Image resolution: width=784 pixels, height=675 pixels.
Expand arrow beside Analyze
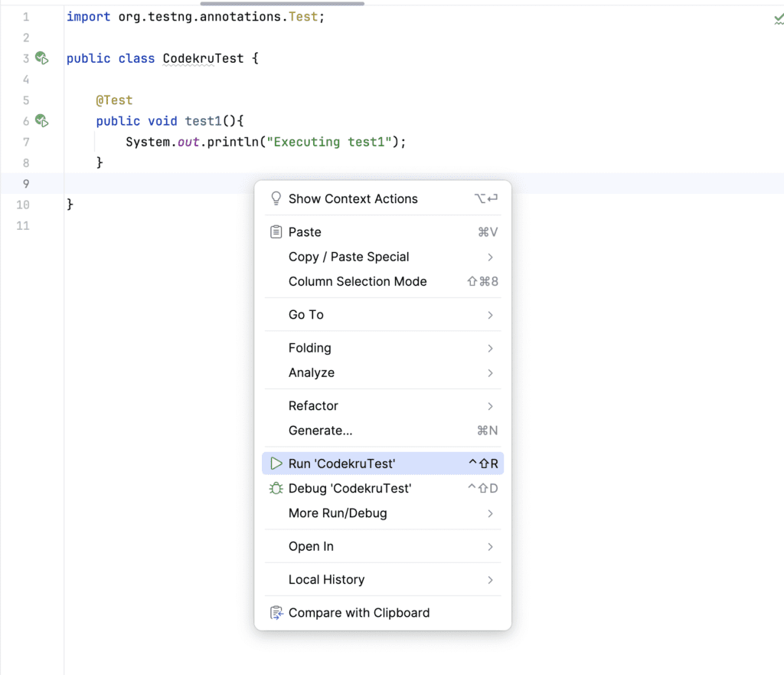pos(490,373)
